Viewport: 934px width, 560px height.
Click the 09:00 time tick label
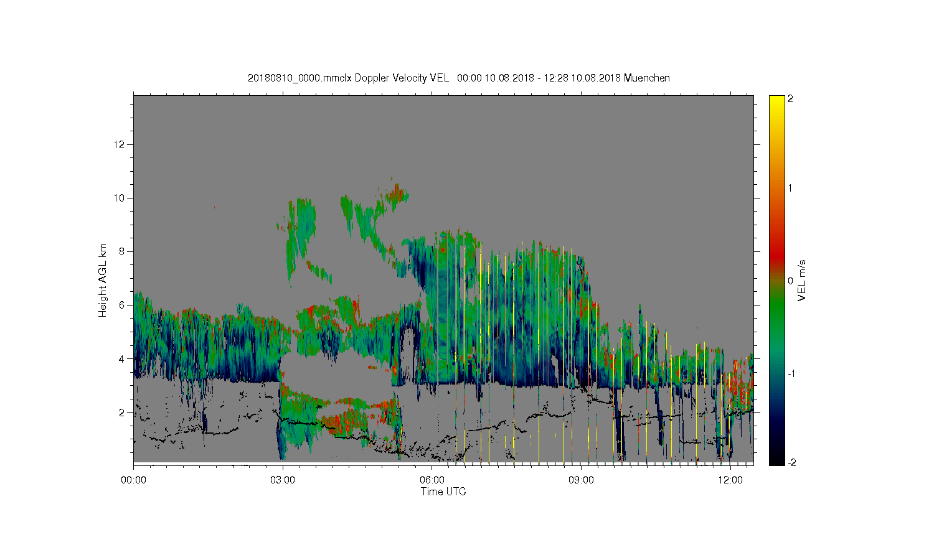581,480
